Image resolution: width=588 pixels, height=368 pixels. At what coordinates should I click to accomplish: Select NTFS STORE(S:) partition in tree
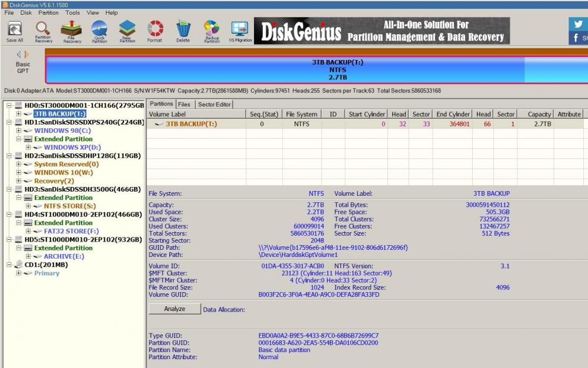(x=70, y=206)
